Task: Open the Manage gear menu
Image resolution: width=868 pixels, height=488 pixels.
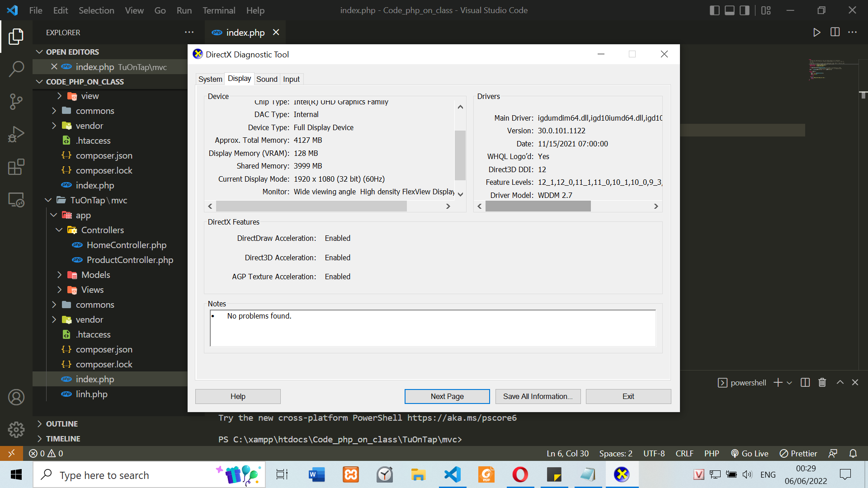Action: (16, 429)
